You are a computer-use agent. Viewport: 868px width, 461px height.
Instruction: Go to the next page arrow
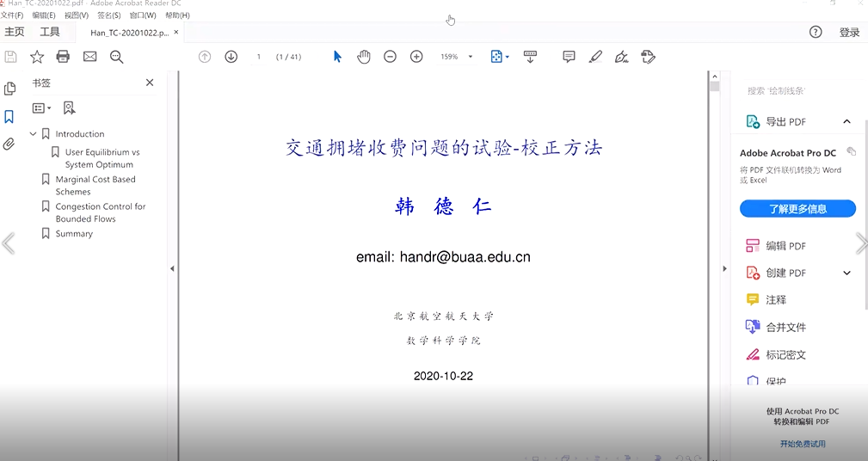click(x=231, y=57)
